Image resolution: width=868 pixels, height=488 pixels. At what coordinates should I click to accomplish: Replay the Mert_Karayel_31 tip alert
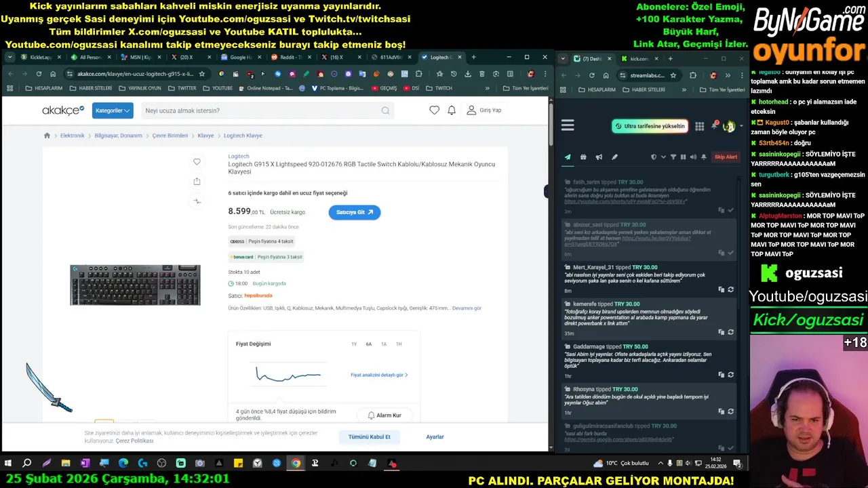pyautogui.click(x=730, y=289)
